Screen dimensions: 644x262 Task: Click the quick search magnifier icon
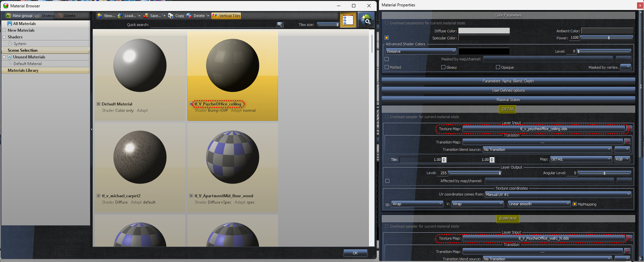[x=280, y=25]
